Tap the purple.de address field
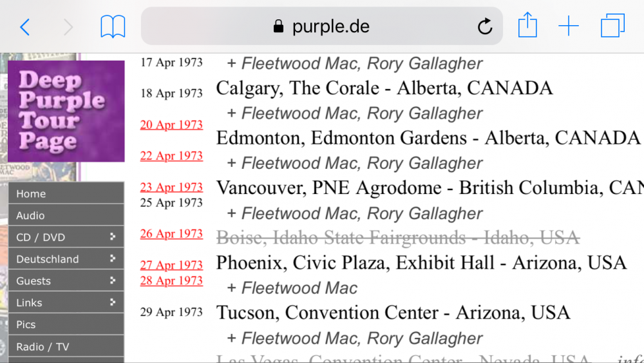The image size is (644, 363). pos(321,26)
